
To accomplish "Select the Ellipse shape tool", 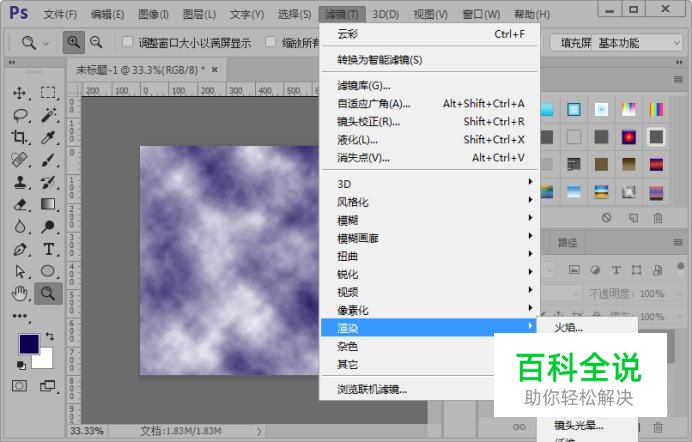I will (x=48, y=271).
